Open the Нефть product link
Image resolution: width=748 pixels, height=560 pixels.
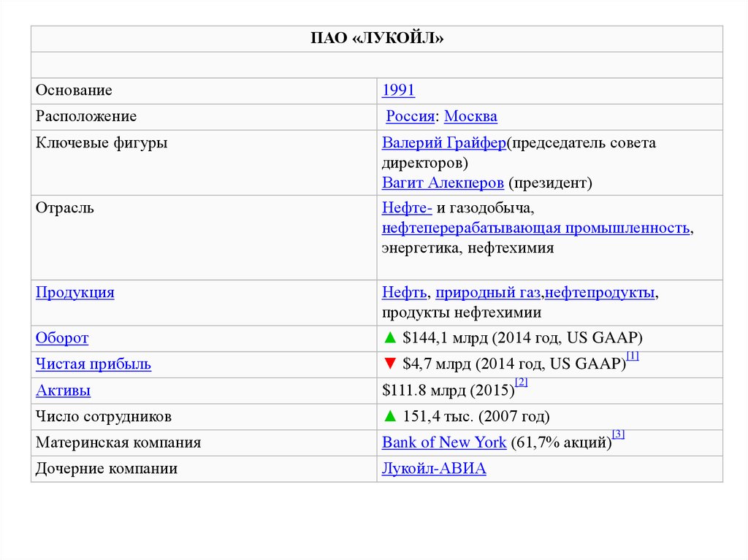pos(404,292)
